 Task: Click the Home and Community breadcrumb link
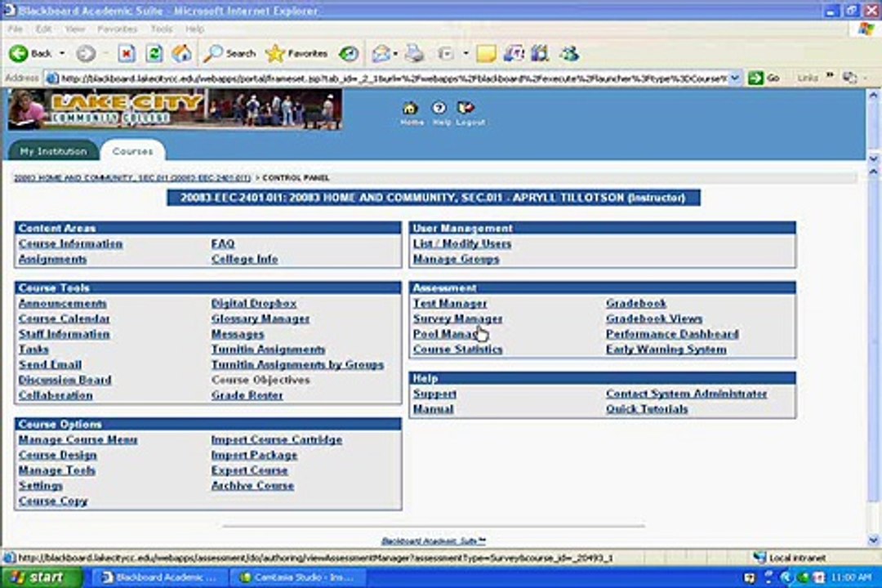tap(132, 178)
